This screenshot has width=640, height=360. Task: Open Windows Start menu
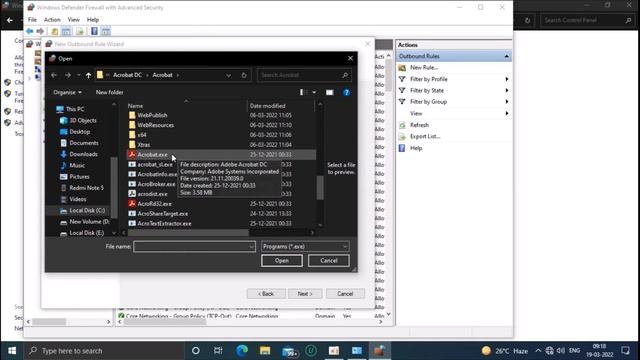(x=12, y=351)
